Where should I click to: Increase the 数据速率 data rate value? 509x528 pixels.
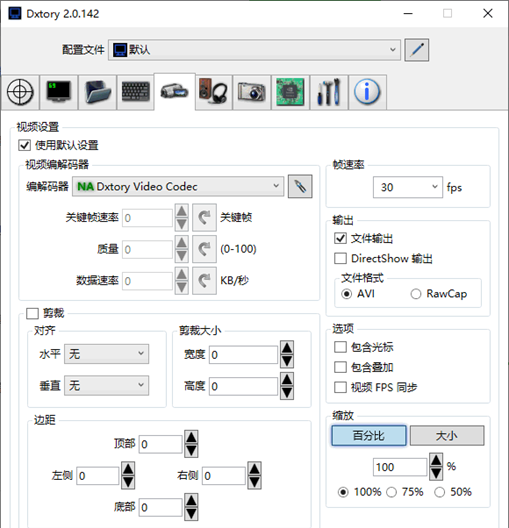coord(182,274)
